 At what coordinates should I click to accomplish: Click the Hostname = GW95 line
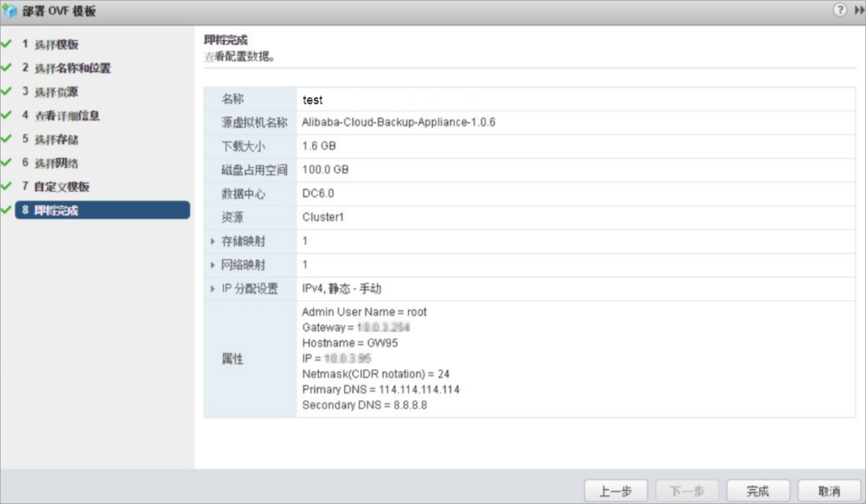pyautogui.click(x=350, y=343)
